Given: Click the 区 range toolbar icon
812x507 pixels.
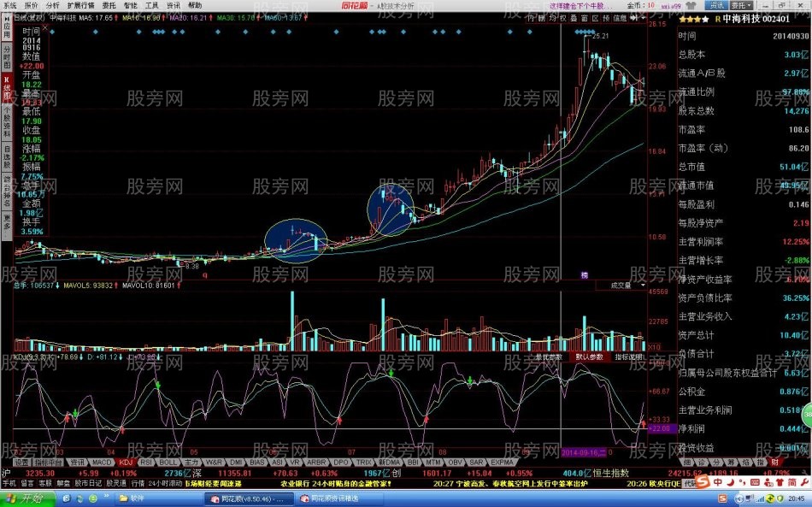Looking at the screenshot, I should point(595,18).
